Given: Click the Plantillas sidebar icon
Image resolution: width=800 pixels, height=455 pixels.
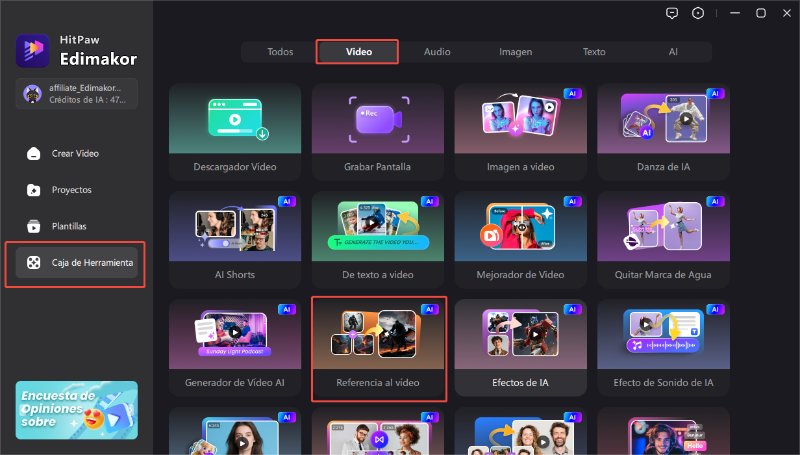Looking at the screenshot, I should [x=34, y=226].
